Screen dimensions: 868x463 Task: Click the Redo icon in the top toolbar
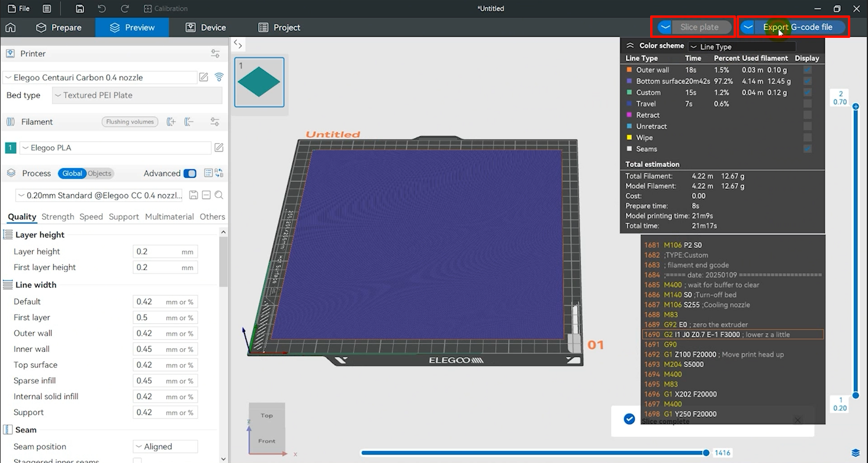[x=124, y=8]
